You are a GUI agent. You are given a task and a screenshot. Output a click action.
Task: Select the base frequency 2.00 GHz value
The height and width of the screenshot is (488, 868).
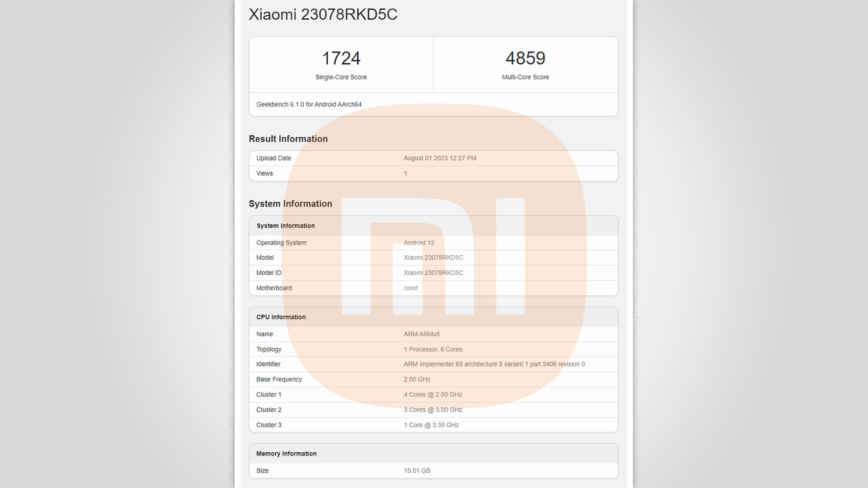(x=417, y=380)
